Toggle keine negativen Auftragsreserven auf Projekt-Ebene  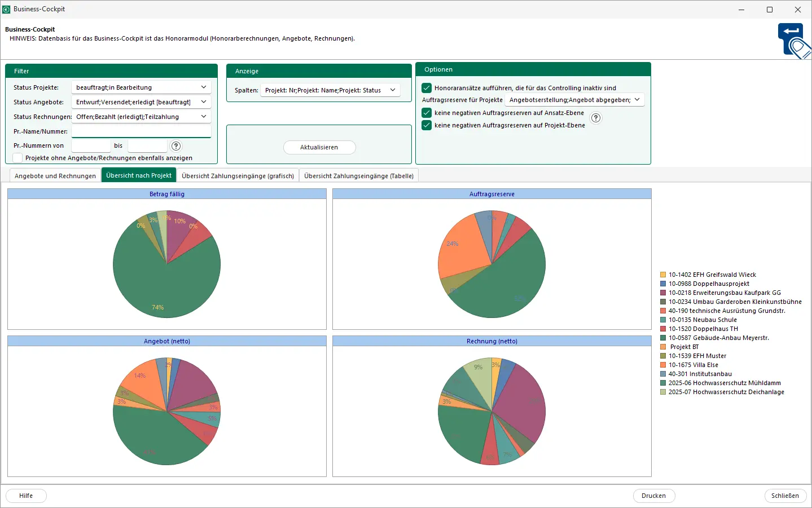pos(427,125)
